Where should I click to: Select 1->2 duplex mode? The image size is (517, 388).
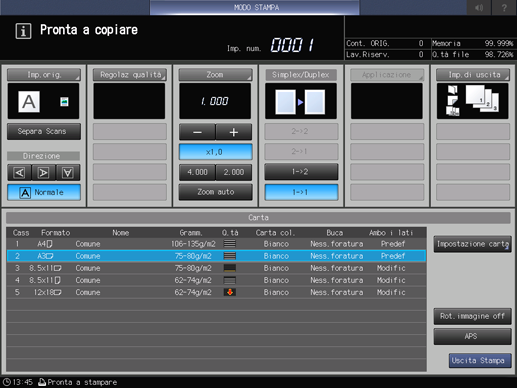point(301,172)
